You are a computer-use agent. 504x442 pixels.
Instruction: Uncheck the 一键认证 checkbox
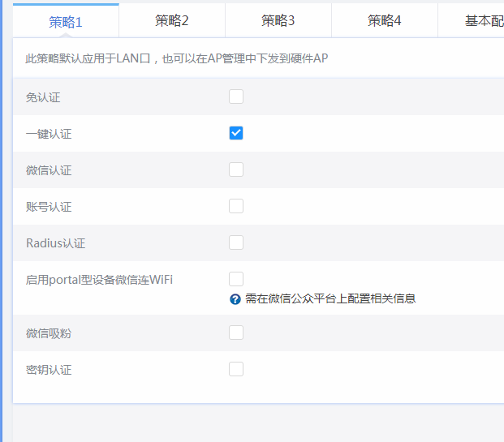tap(236, 133)
